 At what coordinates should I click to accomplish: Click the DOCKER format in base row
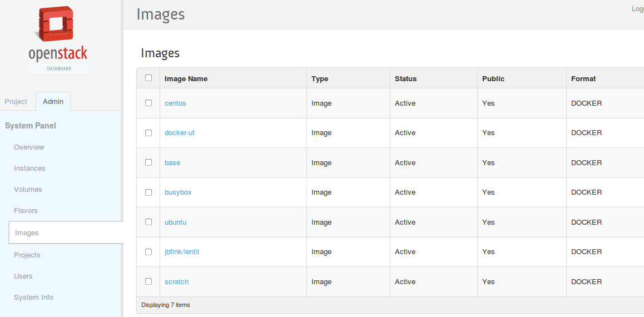[587, 162]
